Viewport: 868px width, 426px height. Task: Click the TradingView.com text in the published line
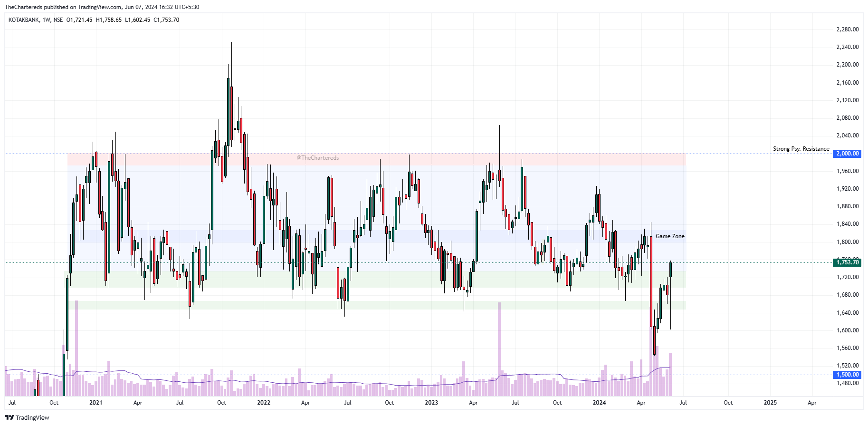(100, 7)
